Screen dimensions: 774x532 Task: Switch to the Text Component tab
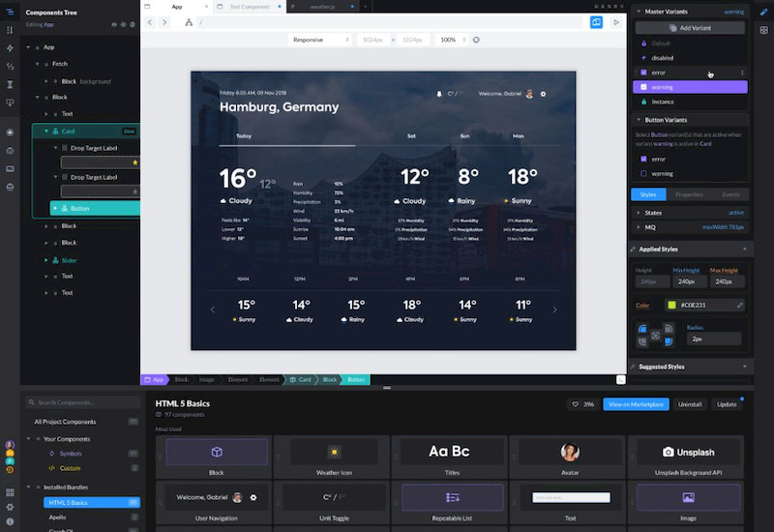tap(250, 7)
